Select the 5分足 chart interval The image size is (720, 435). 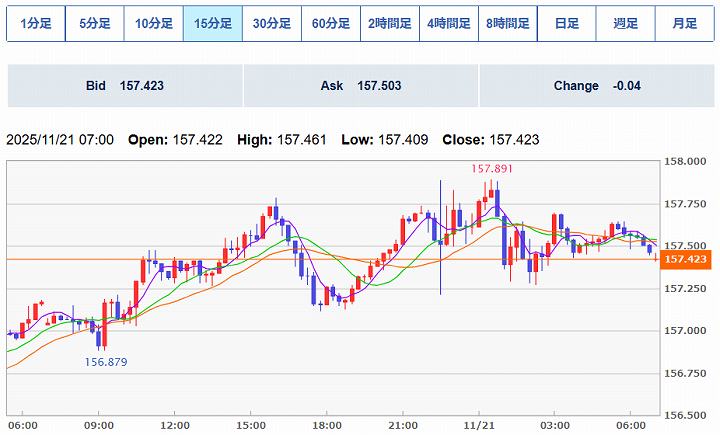point(94,23)
